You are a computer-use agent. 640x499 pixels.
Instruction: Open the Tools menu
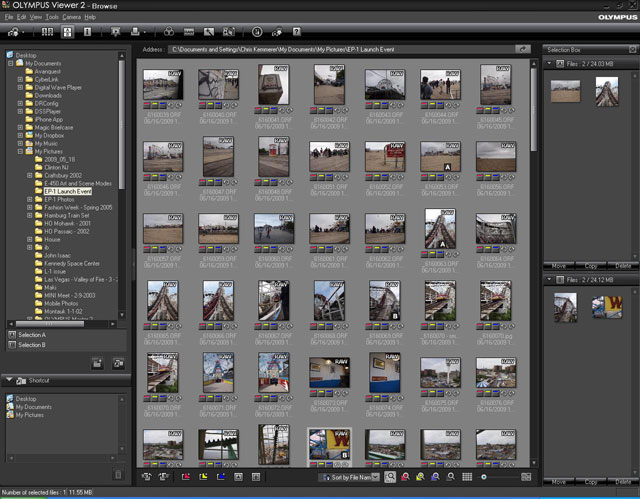click(52, 17)
